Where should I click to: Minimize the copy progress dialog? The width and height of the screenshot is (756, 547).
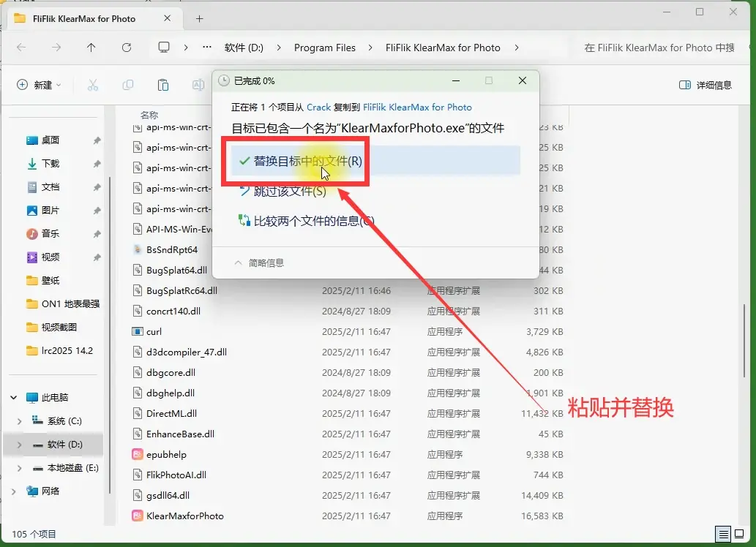click(456, 80)
